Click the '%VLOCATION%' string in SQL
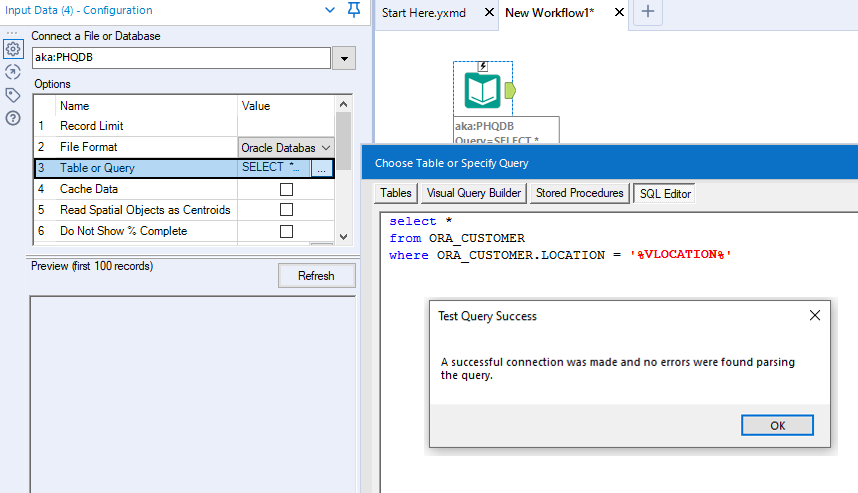858x493 pixels. coord(681,254)
